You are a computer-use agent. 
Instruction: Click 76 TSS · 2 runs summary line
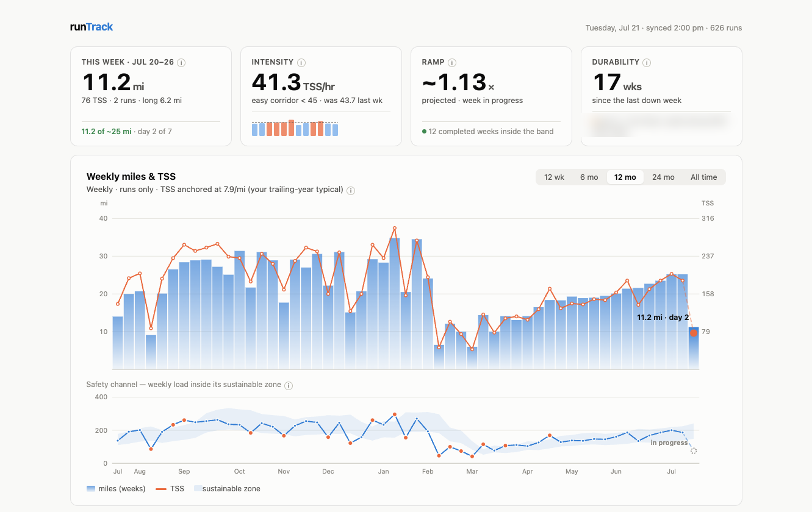pos(132,101)
